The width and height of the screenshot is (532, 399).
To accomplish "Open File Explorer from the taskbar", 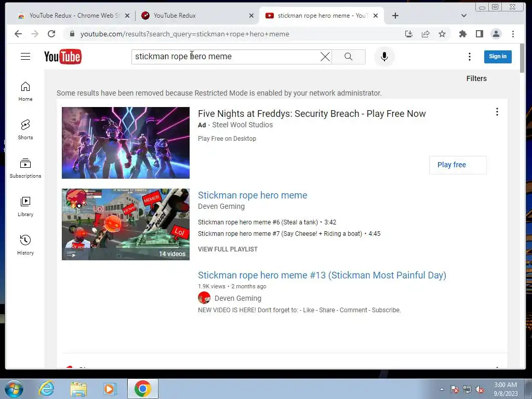I will (x=79, y=389).
